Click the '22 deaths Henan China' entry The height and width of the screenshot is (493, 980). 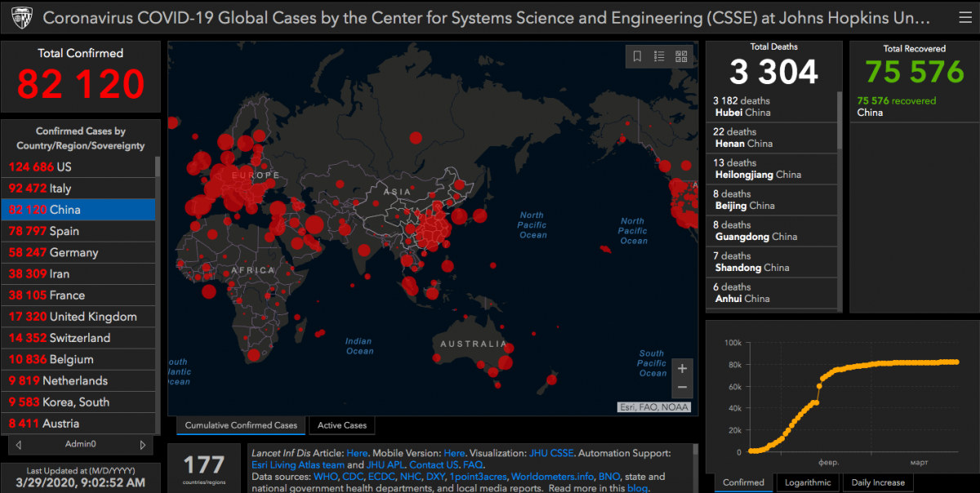[772, 138]
